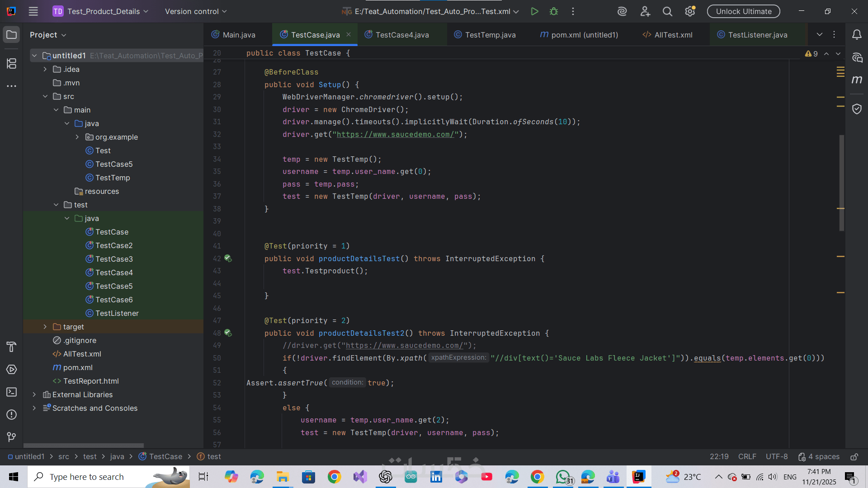This screenshot has height=488, width=868.
Task: Toggle the AI Assistant side panel
Action: [x=857, y=57]
